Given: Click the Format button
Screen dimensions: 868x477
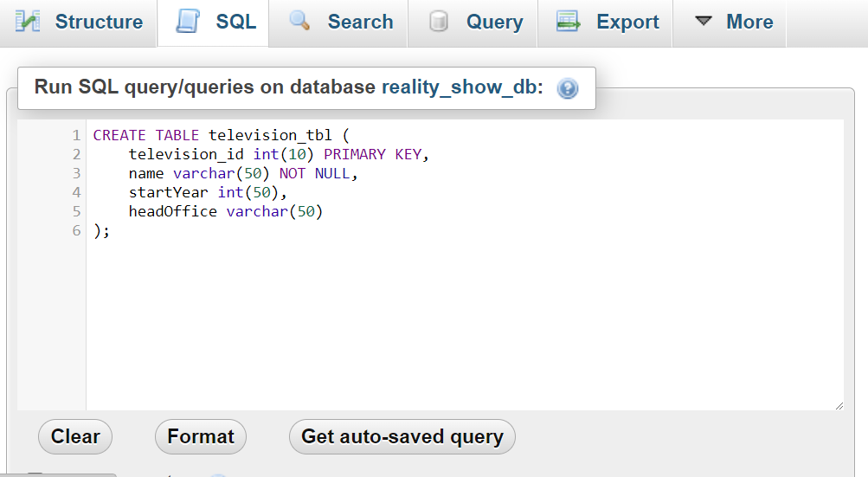Looking at the screenshot, I should [x=201, y=436].
